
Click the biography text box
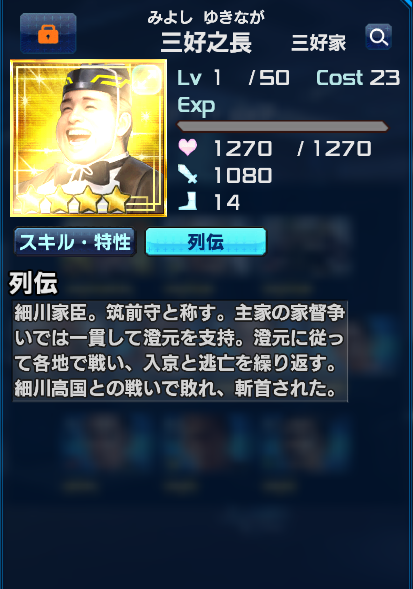(180, 351)
